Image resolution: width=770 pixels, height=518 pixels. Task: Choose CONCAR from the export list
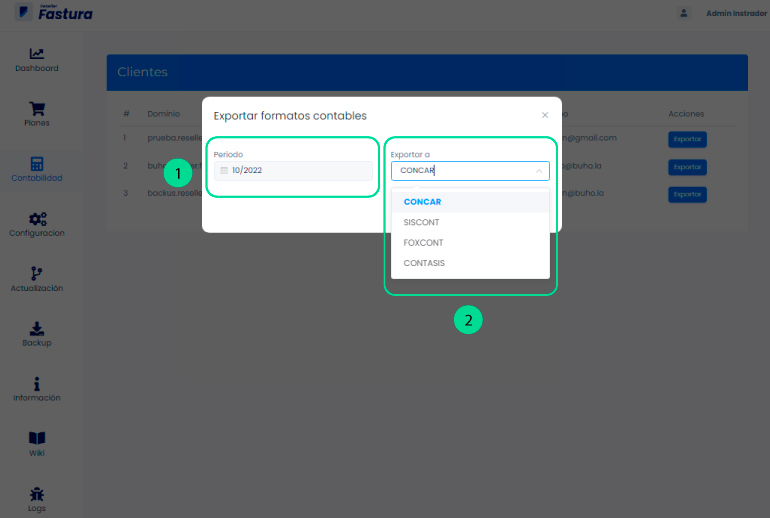point(422,202)
